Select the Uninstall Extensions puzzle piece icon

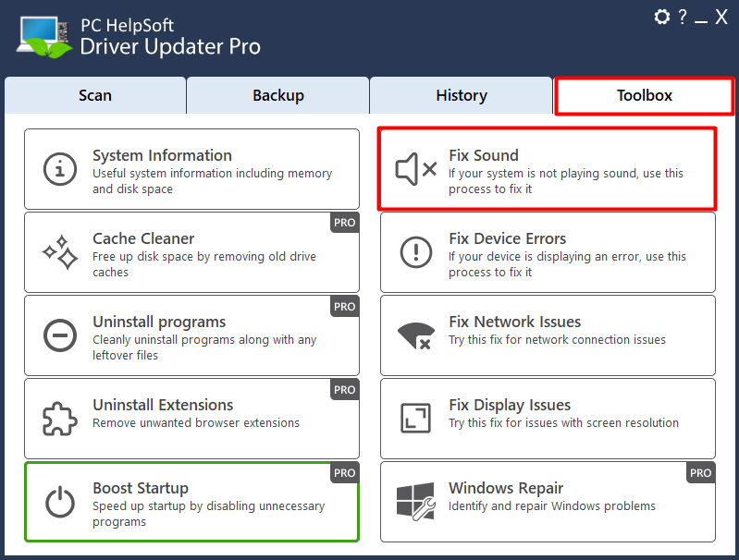point(60,419)
